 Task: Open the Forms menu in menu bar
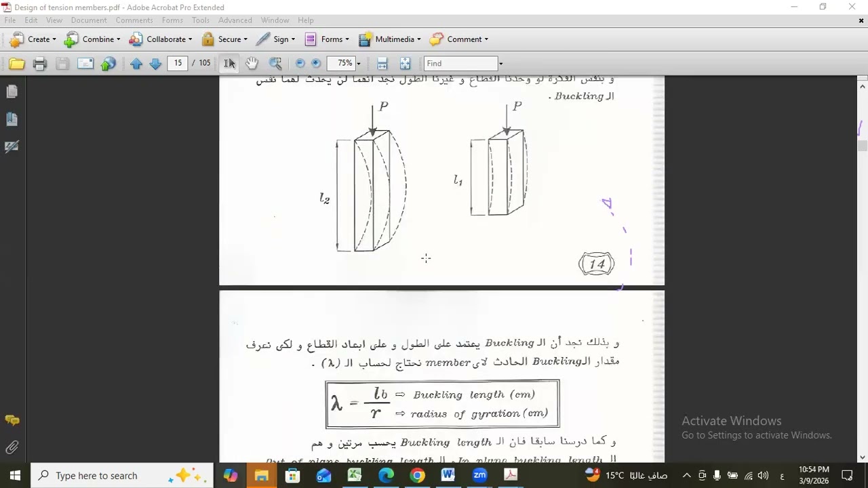(172, 20)
